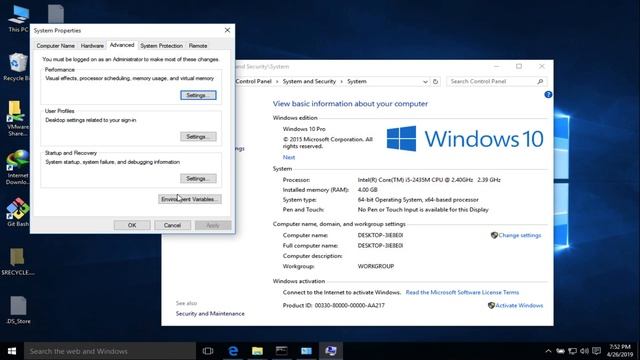
Task: Click the blue help icon in System window
Action: pos(548,95)
